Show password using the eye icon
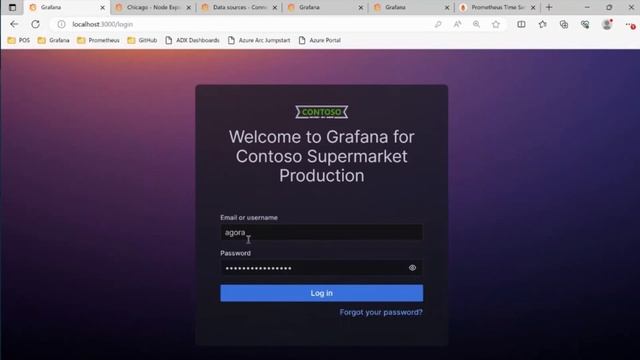The image size is (640, 360). [412, 268]
